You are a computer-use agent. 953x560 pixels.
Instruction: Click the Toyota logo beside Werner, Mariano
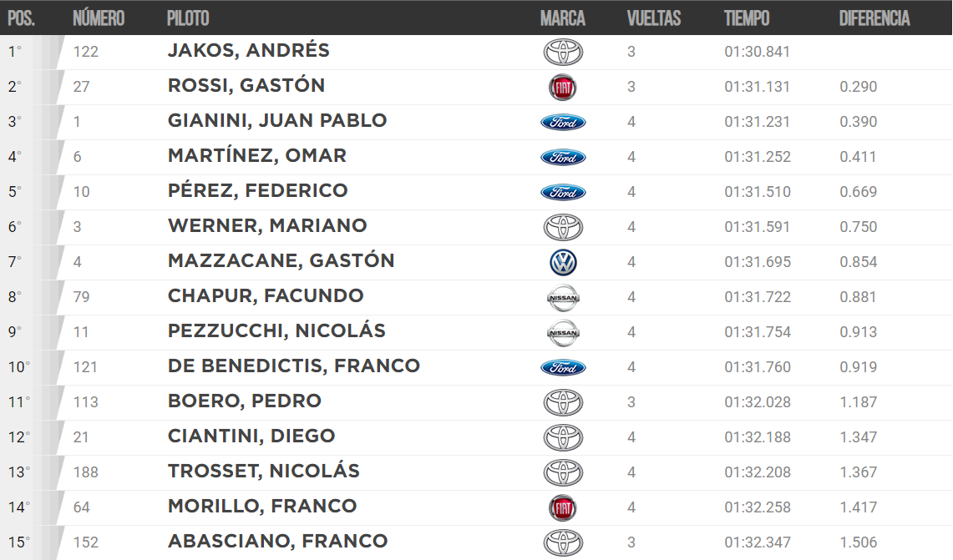(563, 228)
